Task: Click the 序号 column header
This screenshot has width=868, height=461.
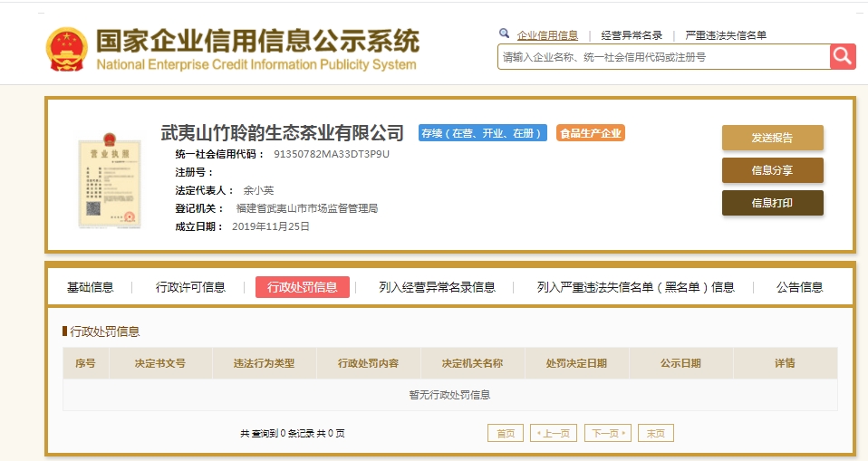Action: click(86, 363)
